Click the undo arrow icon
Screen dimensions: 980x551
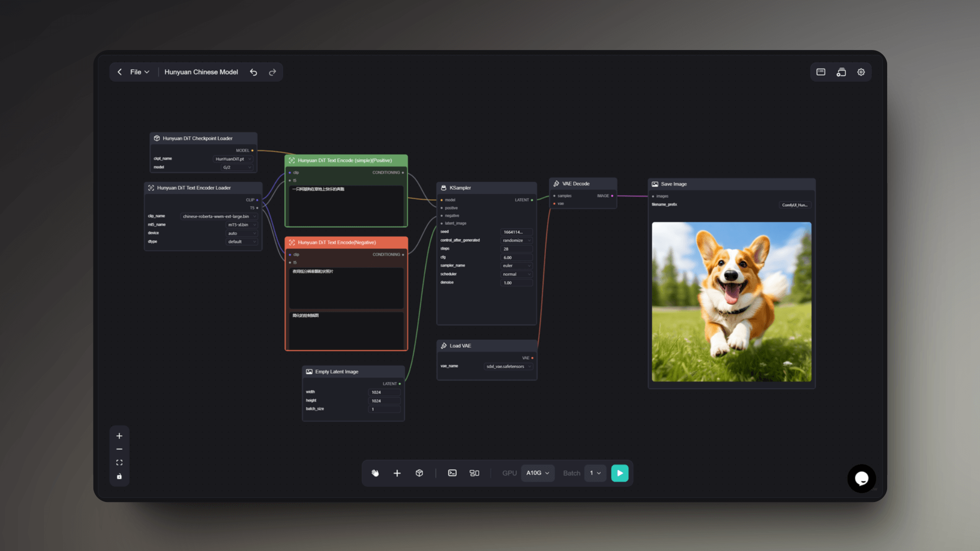tap(253, 72)
